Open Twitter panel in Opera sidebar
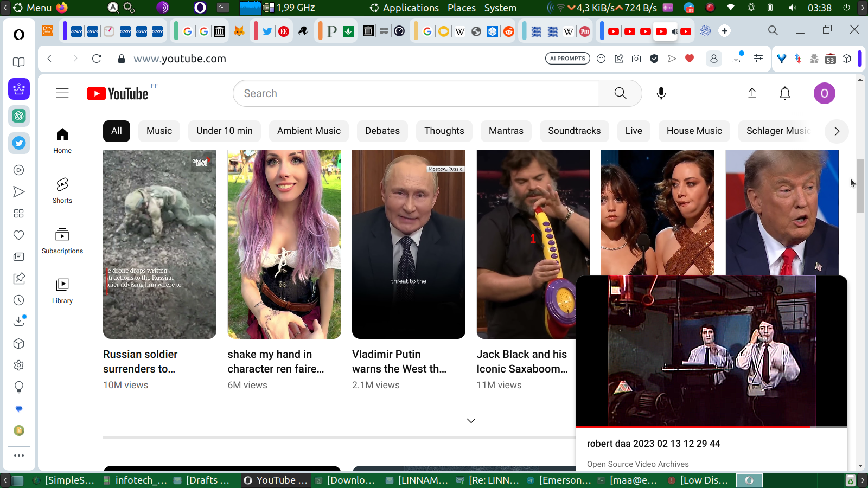 [19, 143]
